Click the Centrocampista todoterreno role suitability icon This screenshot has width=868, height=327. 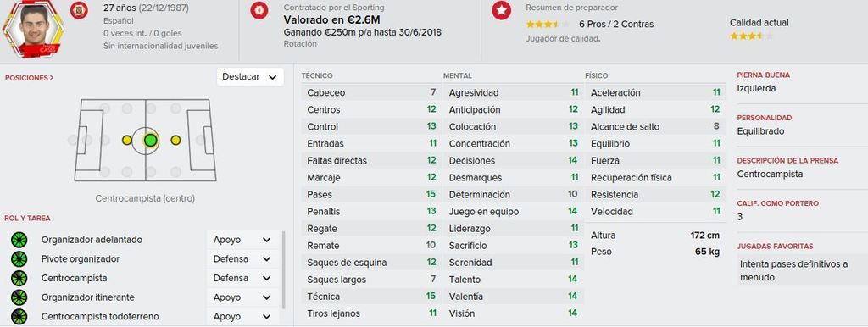[19, 317]
